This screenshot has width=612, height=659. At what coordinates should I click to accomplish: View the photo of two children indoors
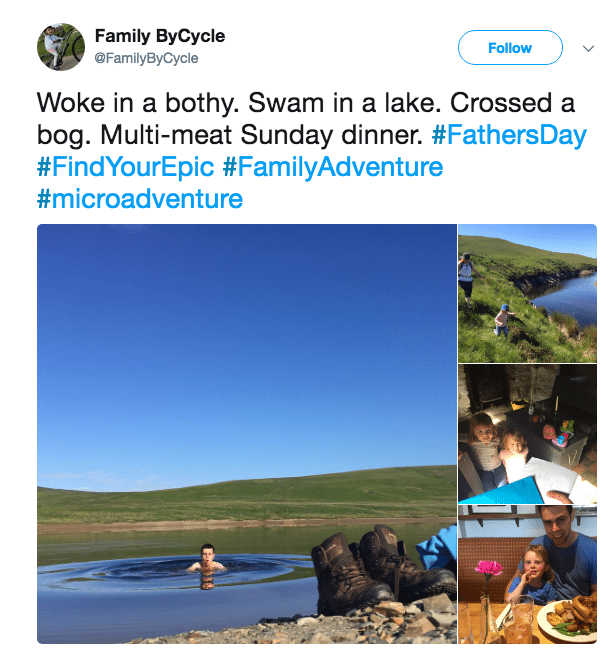coord(527,433)
